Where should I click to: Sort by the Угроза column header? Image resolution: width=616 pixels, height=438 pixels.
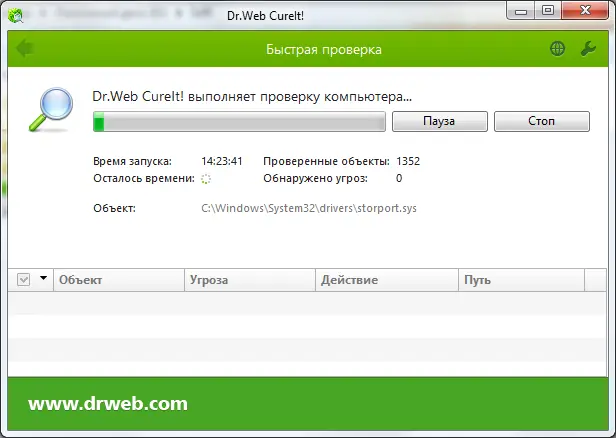pos(250,280)
